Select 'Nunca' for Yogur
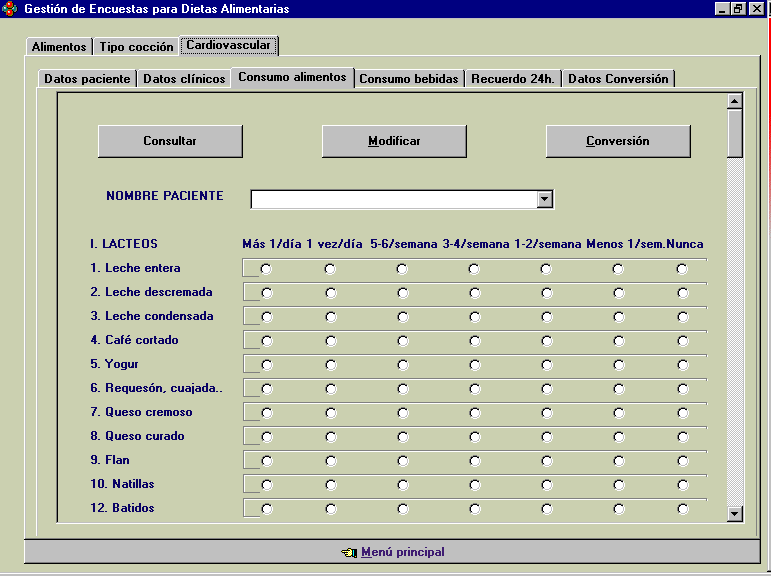This screenshot has width=771, height=576. pos(682,365)
